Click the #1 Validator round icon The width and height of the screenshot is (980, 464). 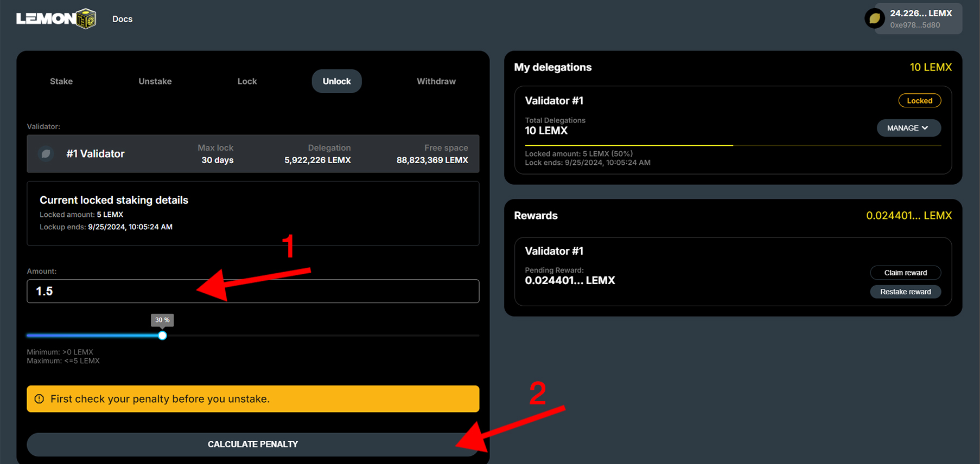click(46, 154)
